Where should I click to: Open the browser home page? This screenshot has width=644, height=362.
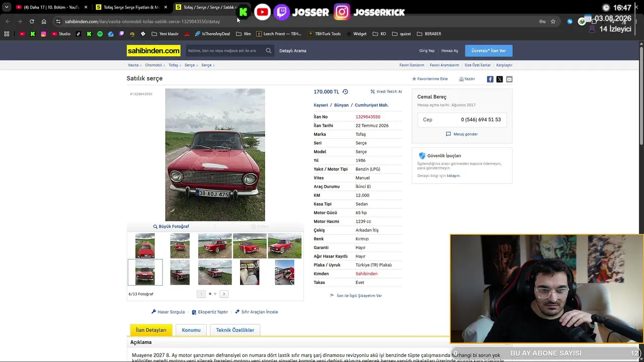pyautogui.click(x=44, y=22)
